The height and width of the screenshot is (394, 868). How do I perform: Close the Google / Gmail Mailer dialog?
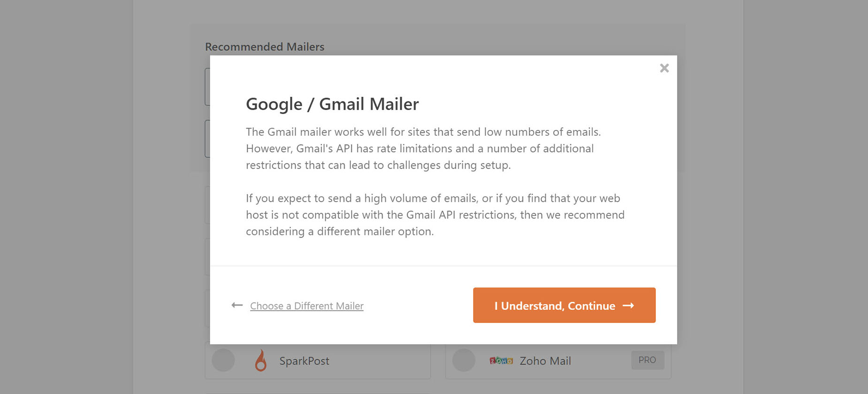point(664,68)
